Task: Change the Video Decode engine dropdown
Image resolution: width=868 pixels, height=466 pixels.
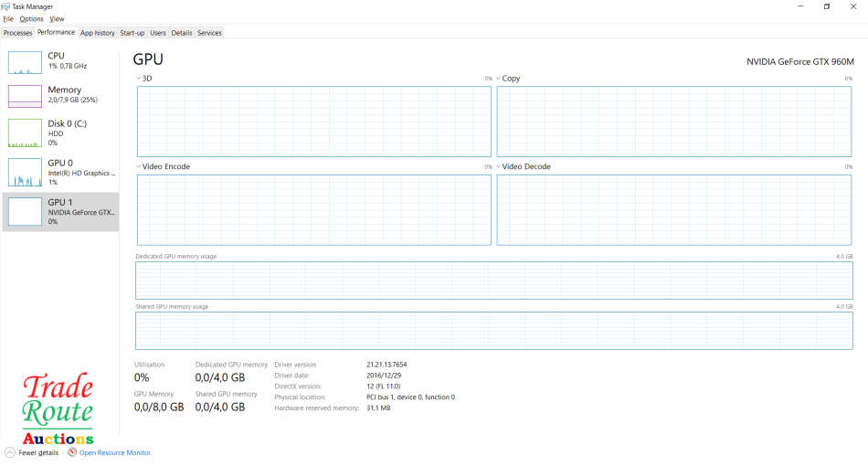Action: pyautogui.click(x=499, y=167)
